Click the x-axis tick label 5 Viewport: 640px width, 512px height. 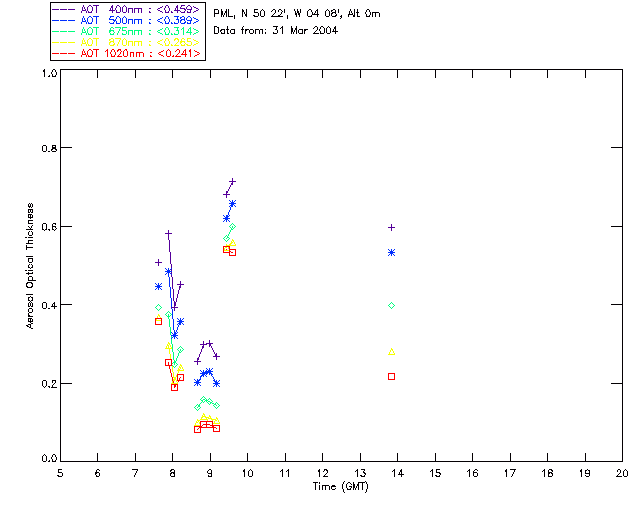click(60, 473)
